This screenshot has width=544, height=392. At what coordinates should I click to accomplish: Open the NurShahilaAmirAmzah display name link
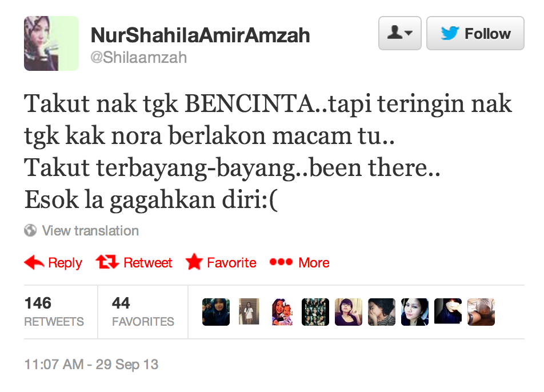pyautogui.click(x=200, y=35)
